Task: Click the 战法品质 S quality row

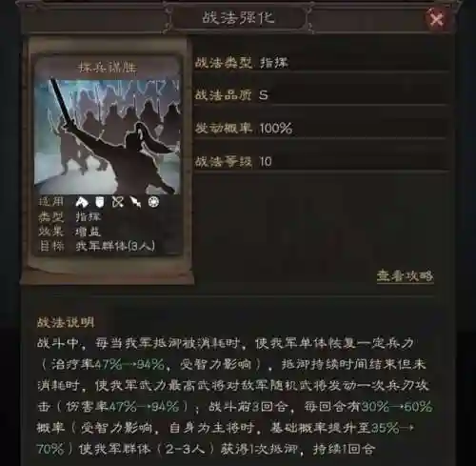Action: point(321,95)
